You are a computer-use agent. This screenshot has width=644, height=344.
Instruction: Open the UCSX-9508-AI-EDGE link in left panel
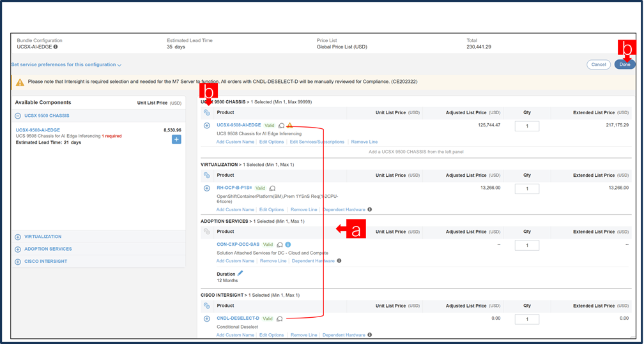[38, 130]
